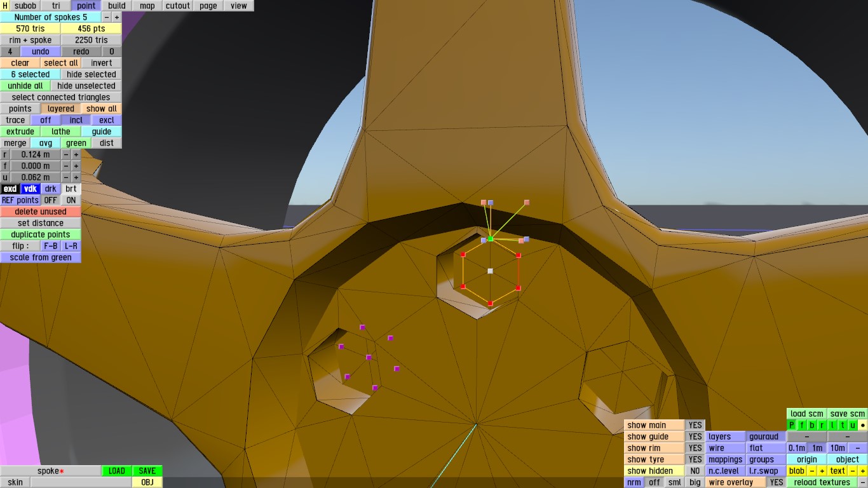Viewport: 868px width, 488px height.
Task: Unhide all hidden points
Action: point(25,86)
